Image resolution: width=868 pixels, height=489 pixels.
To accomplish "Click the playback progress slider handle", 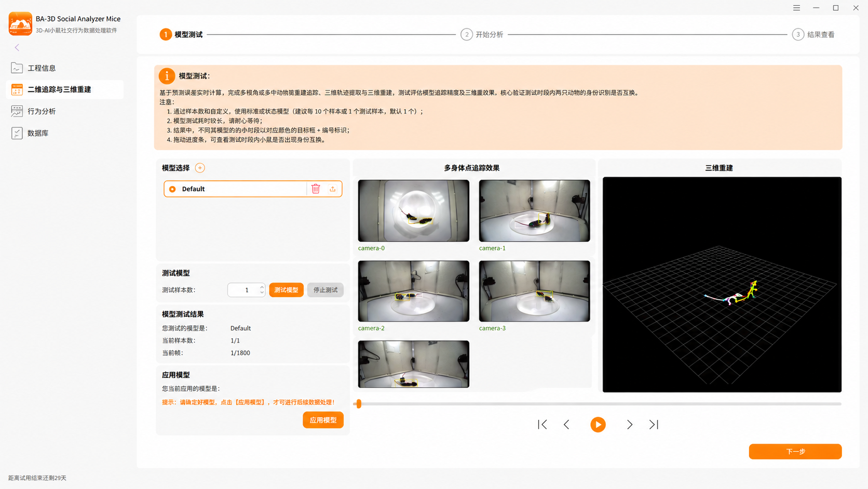I will (359, 404).
